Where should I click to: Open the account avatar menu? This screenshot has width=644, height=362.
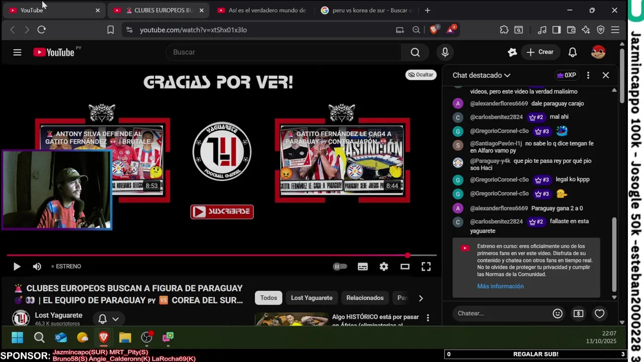pyautogui.click(x=598, y=52)
